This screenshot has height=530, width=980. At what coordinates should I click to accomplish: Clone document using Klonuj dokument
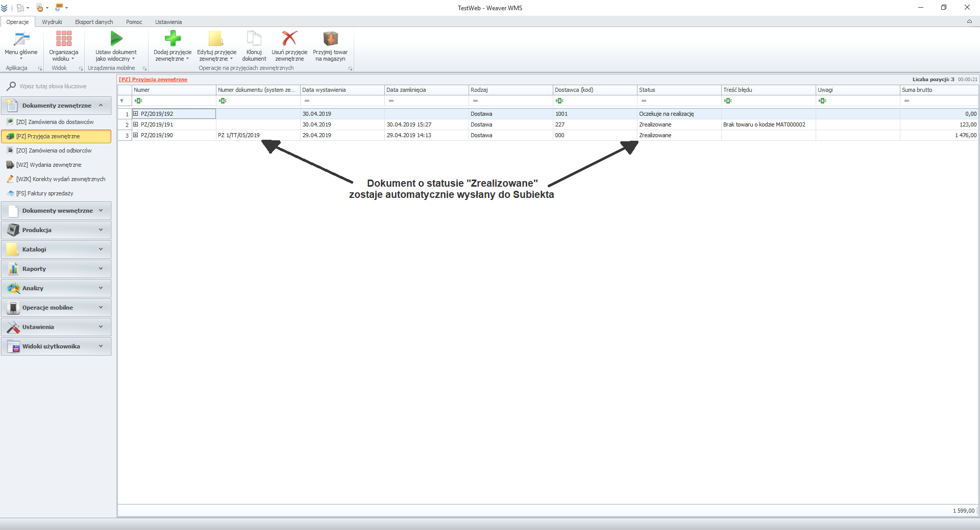[254, 39]
